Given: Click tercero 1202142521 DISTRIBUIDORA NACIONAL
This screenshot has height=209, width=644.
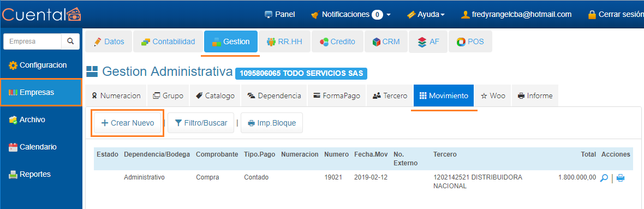Looking at the screenshot, I should (x=478, y=182).
